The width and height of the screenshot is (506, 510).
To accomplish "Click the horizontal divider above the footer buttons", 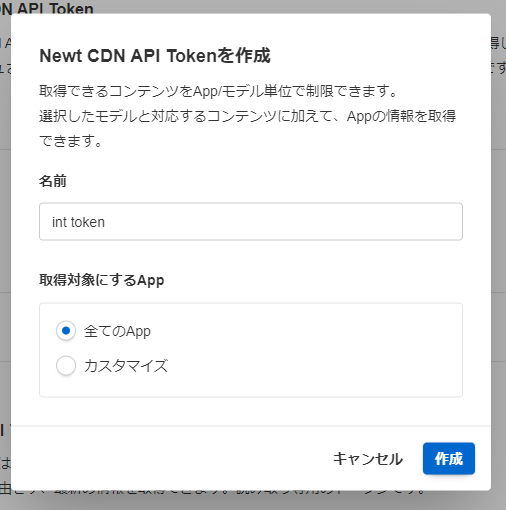I will 251,426.
